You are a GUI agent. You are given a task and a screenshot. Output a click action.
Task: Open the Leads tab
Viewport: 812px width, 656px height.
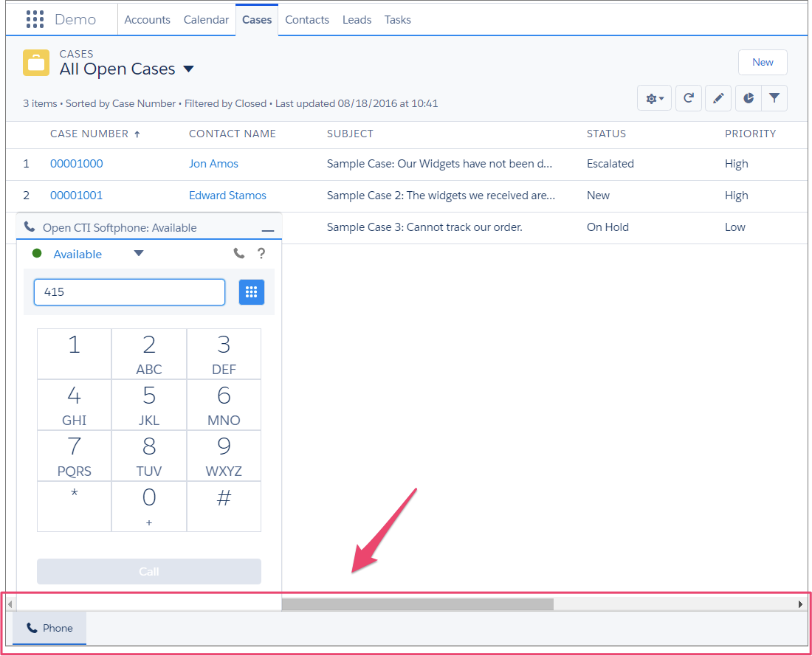(357, 20)
